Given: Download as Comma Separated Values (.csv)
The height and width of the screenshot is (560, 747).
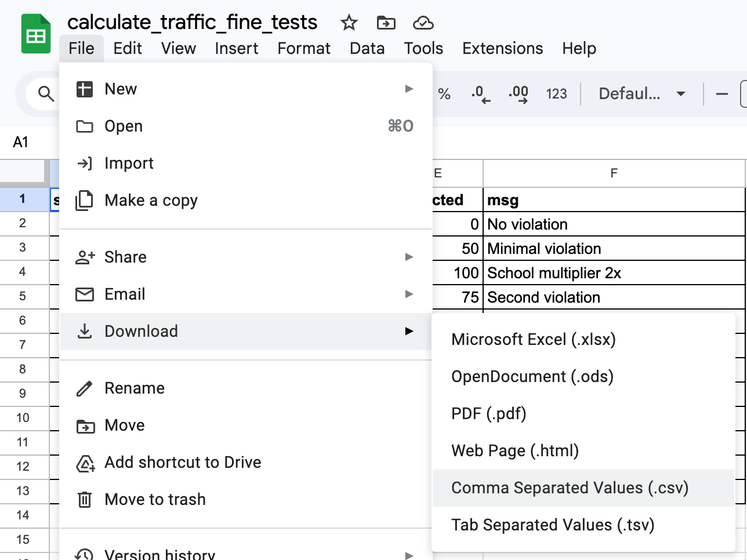Looking at the screenshot, I should pos(570,488).
